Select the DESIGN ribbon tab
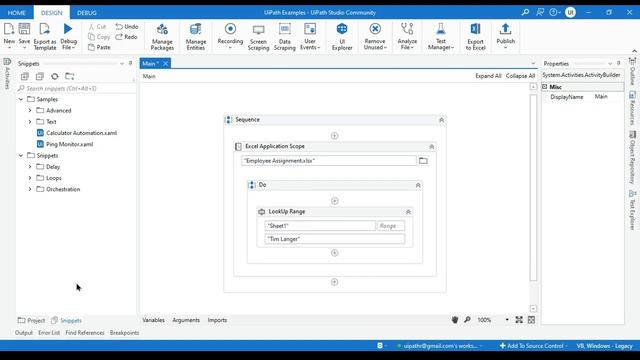Image resolution: width=640 pixels, height=360 pixels. [x=51, y=13]
